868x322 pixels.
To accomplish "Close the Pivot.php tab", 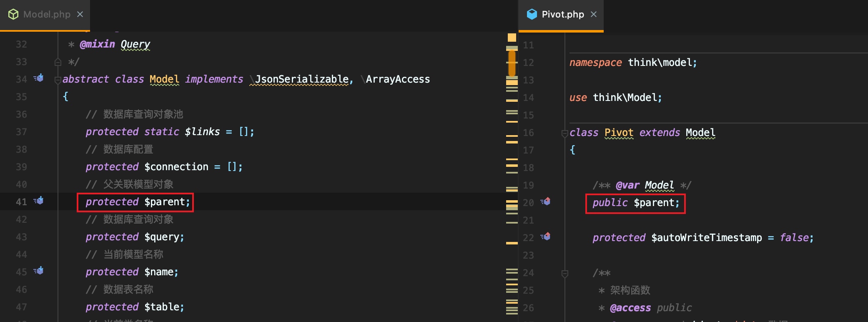I will point(594,15).
